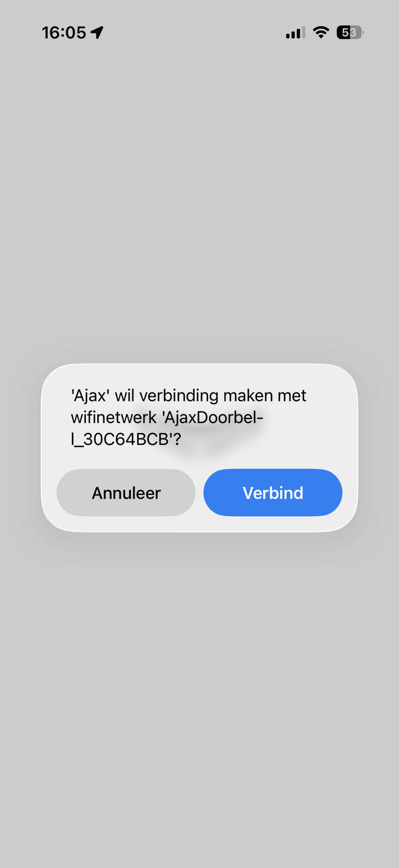Select the word 'Ajax' in the dialog
This screenshot has width=399, height=868.
click(x=90, y=396)
